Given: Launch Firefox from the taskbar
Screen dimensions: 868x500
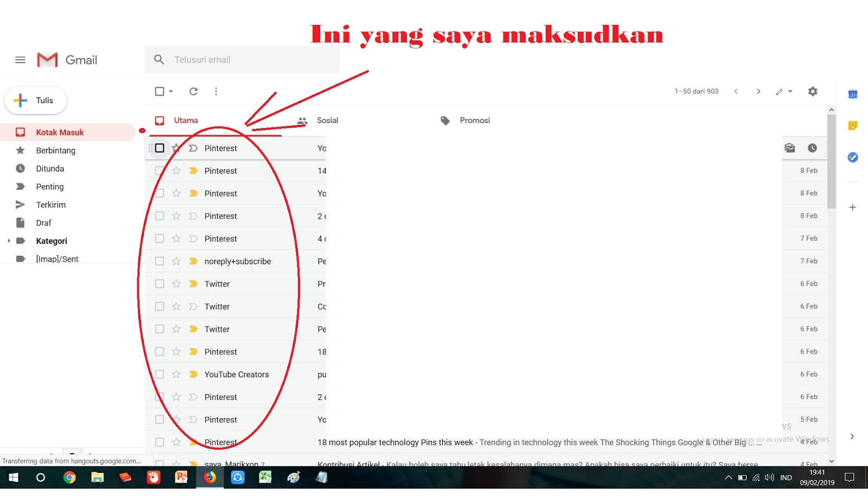Looking at the screenshot, I should click(x=209, y=478).
